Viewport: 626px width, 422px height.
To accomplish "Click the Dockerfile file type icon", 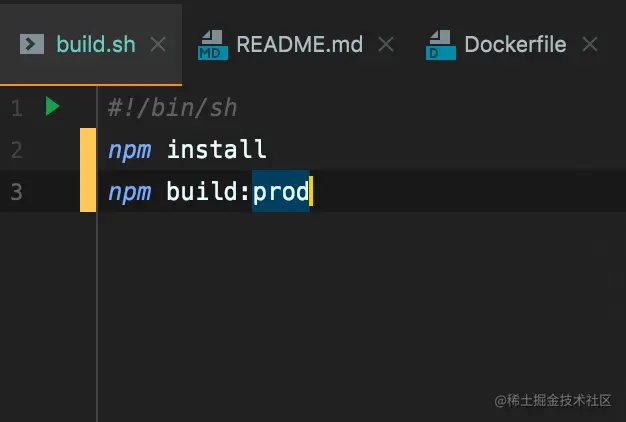I will coord(441,45).
